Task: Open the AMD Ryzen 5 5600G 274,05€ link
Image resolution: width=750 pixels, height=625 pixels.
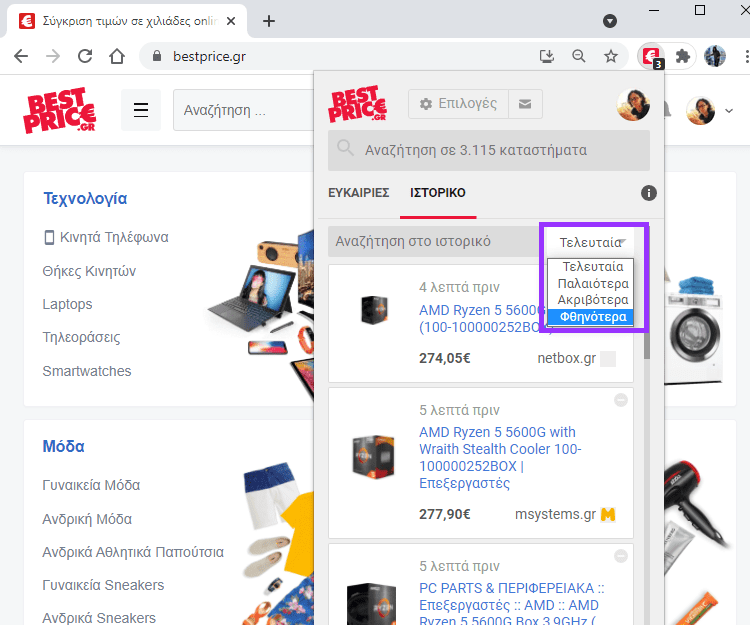Action: 481,318
